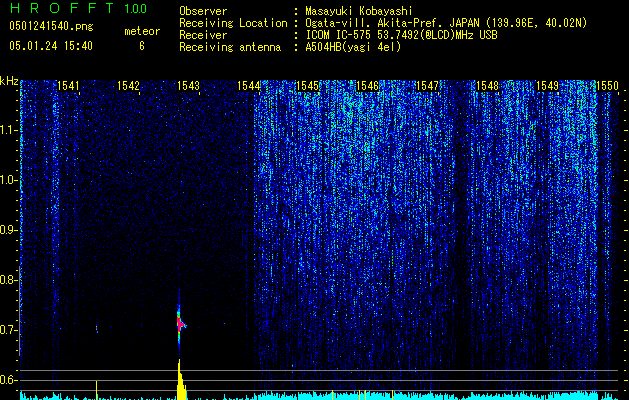Click the 1549 time marker
Screen dimensions: 629x400
(x=548, y=86)
